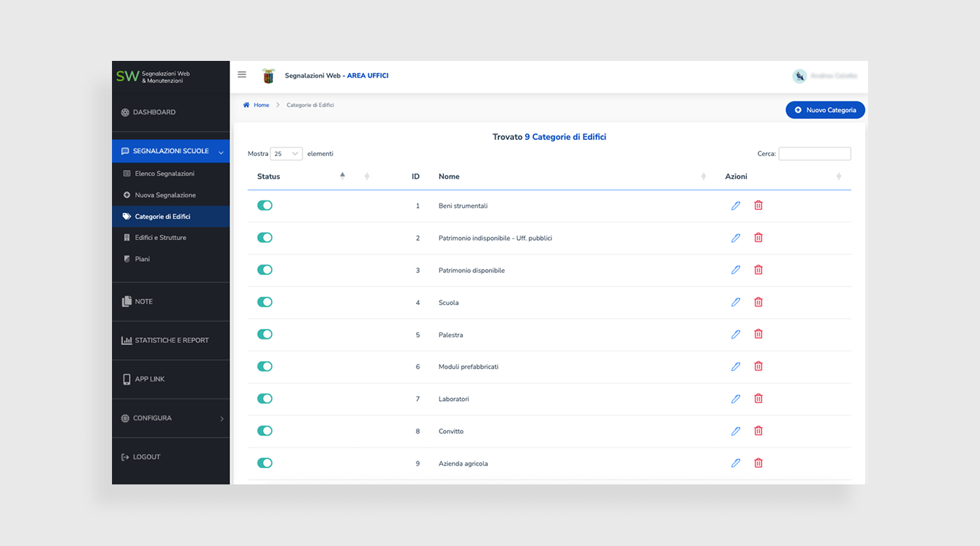Go to Statistiche e Report
Viewport: 980px width, 546px height.
coord(171,341)
